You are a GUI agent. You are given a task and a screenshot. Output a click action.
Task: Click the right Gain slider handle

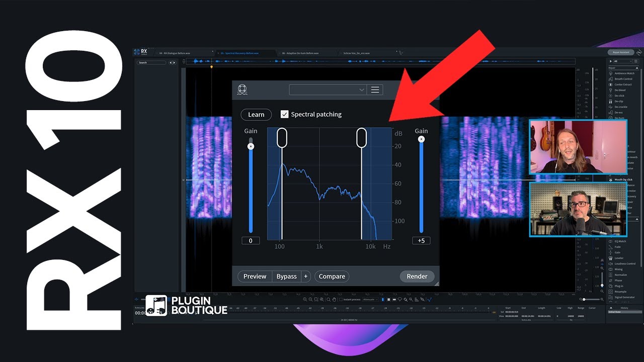[x=422, y=139]
